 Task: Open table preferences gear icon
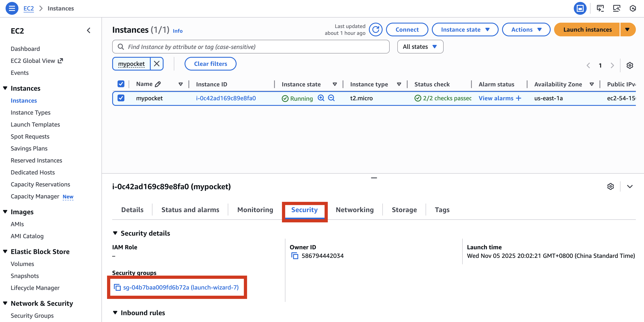[630, 65]
